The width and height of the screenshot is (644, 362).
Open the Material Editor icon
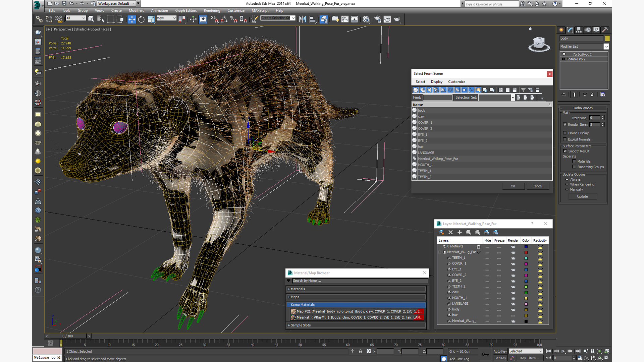pos(366,19)
